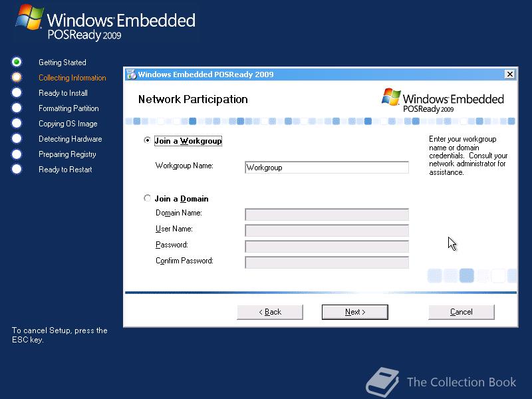This screenshot has width=532, height=399.
Task: Click the Formatting Partition step circle
Action: click(17, 108)
